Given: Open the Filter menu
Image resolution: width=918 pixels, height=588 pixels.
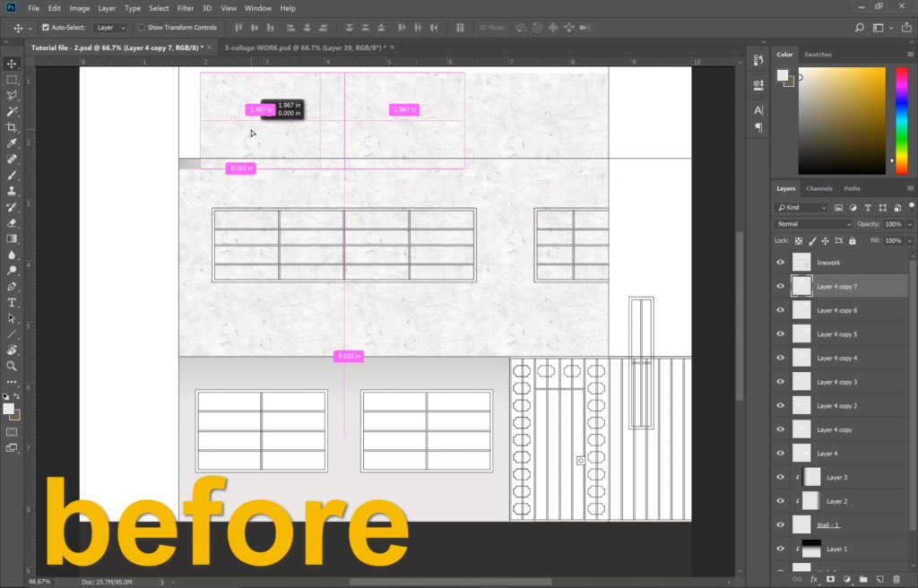Looking at the screenshot, I should [185, 8].
